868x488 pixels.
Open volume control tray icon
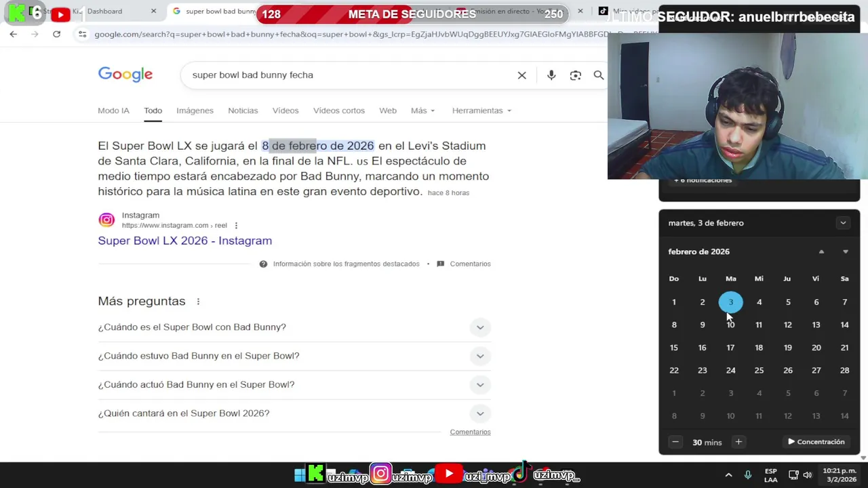click(x=807, y=475)
